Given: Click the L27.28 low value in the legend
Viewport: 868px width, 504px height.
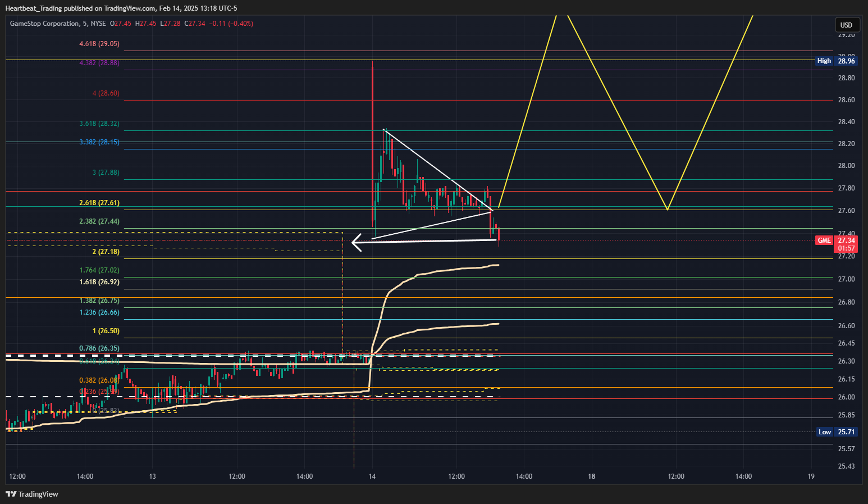Looking at the screenshot, I should point(170,24).
